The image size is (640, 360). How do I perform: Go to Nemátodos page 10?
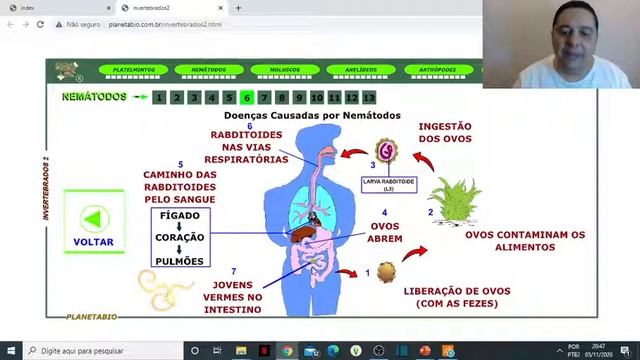pos(317,98)
